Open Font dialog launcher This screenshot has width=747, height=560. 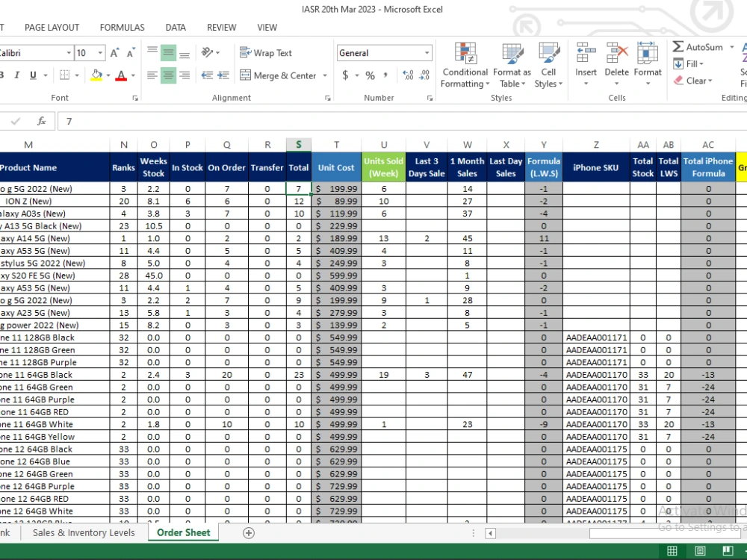click(x=135, y=98)
